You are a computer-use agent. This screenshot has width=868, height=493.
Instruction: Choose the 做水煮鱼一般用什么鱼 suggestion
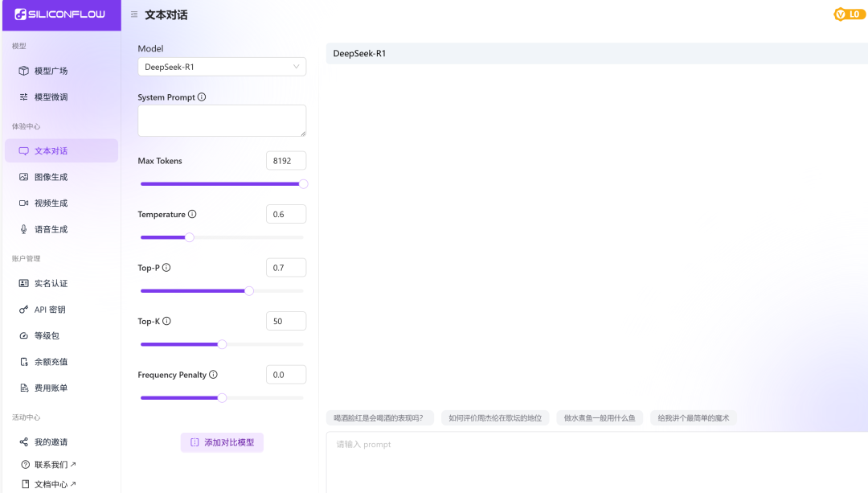coord(600,417)
